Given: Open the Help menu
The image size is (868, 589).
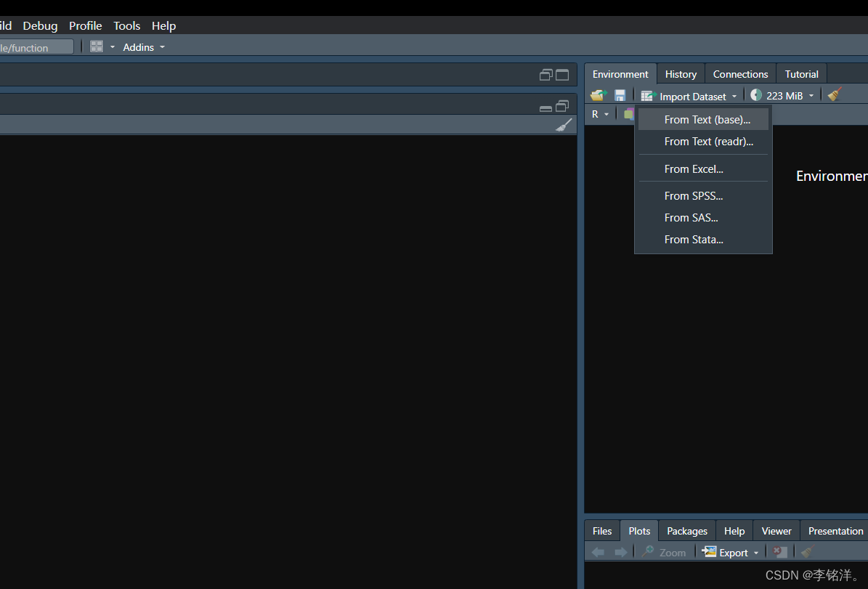Looking at the screenshot, I should 164,26.
